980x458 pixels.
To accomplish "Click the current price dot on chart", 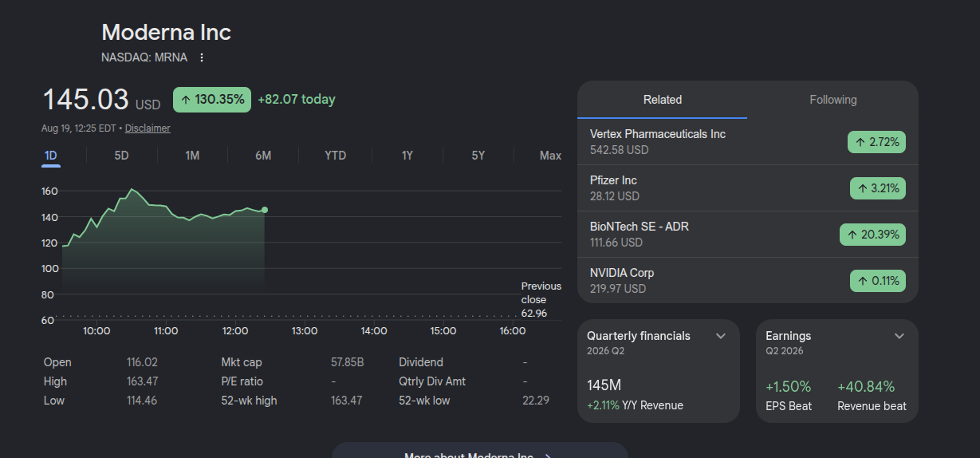I will point(265,210).
